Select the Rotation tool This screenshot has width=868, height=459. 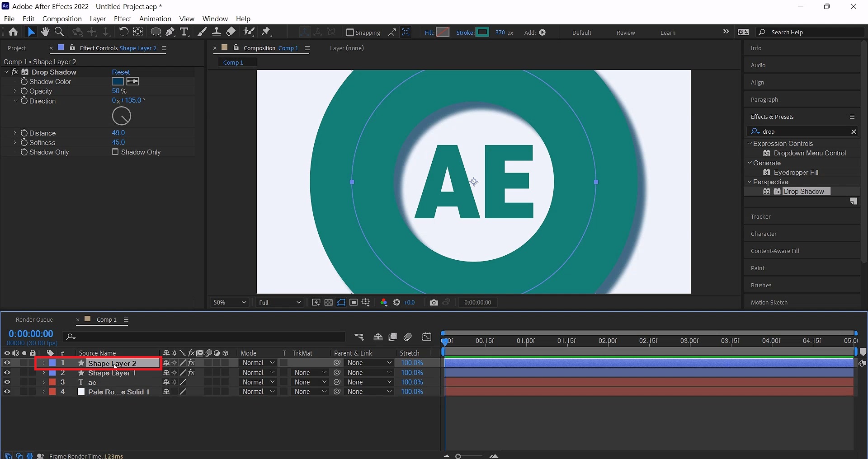click(x=123, y=32)
